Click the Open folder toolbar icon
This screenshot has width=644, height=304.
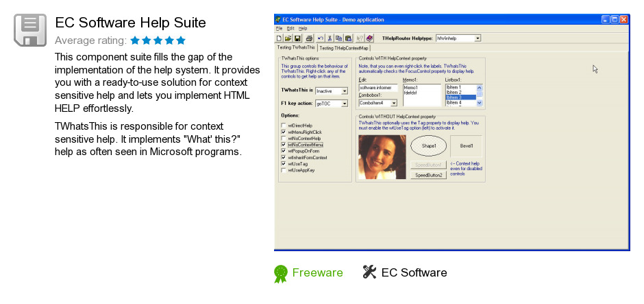[x=288, y=38]
